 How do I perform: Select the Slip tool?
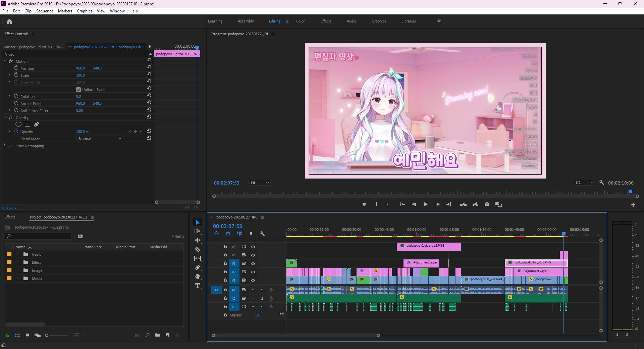point(198,258)
